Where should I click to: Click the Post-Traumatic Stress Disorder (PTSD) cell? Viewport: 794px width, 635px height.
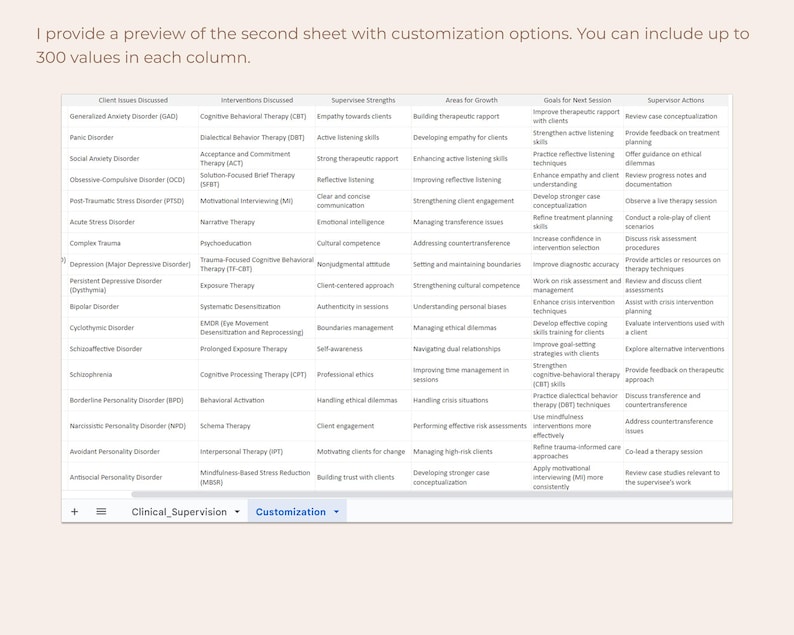coord(133,201)
